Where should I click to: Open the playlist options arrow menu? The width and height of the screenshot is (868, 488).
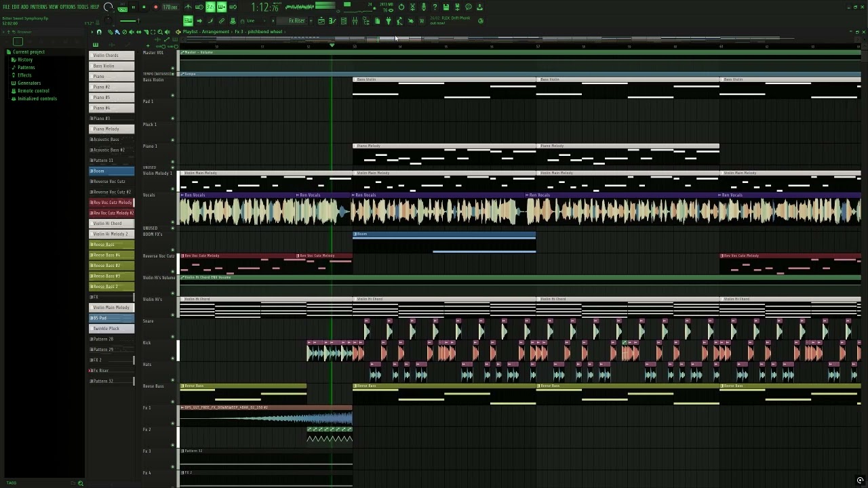92,32
